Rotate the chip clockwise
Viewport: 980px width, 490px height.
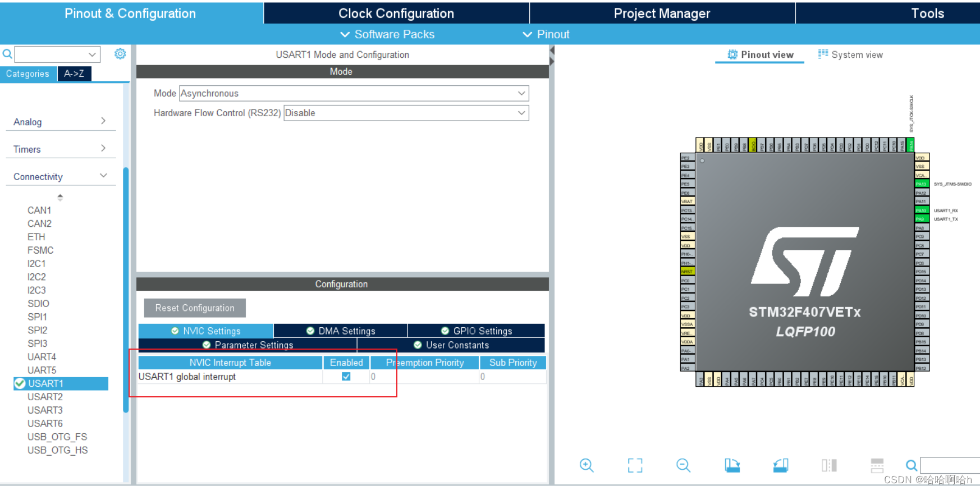click(x=732, y=465)
